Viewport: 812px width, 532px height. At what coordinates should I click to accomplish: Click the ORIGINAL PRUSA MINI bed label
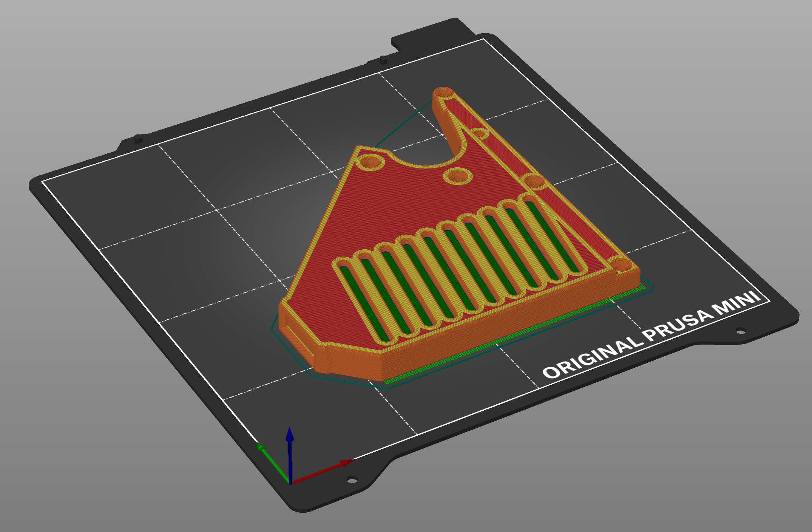coord(651,334)
